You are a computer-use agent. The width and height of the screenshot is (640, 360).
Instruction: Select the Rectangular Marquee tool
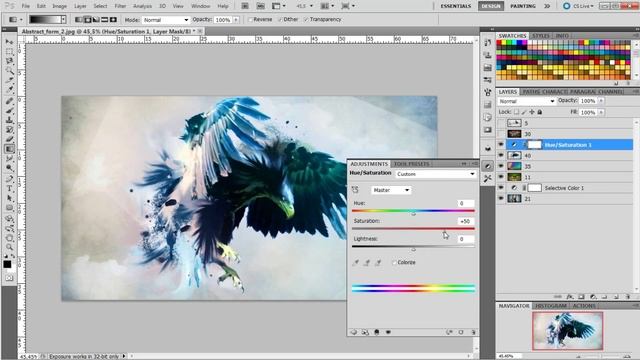click(x=9, y=51)
